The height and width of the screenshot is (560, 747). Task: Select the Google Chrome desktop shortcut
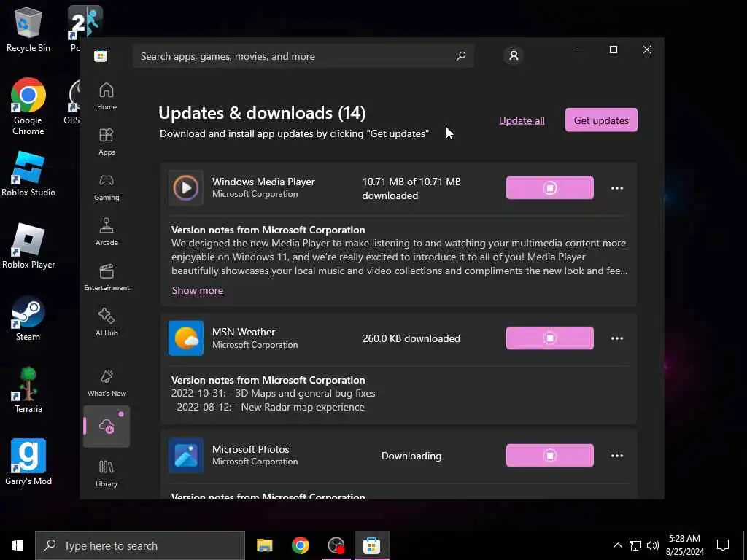pyautogui.click(x=28, y=106)
